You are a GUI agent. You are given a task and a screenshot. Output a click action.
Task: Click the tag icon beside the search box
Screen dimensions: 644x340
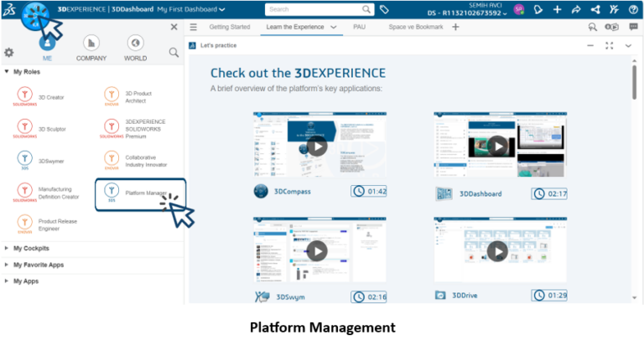click(x=384, y=10)
